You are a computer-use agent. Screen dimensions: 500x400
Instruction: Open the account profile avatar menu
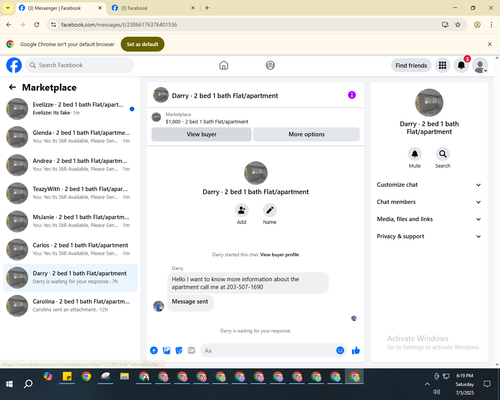pos(480,65)
